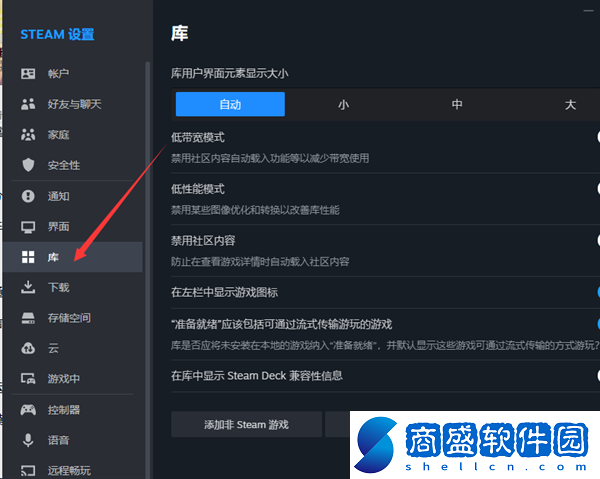Click the Friends and Chat people icon
This screenshot has height=479, width=600.
28,104
